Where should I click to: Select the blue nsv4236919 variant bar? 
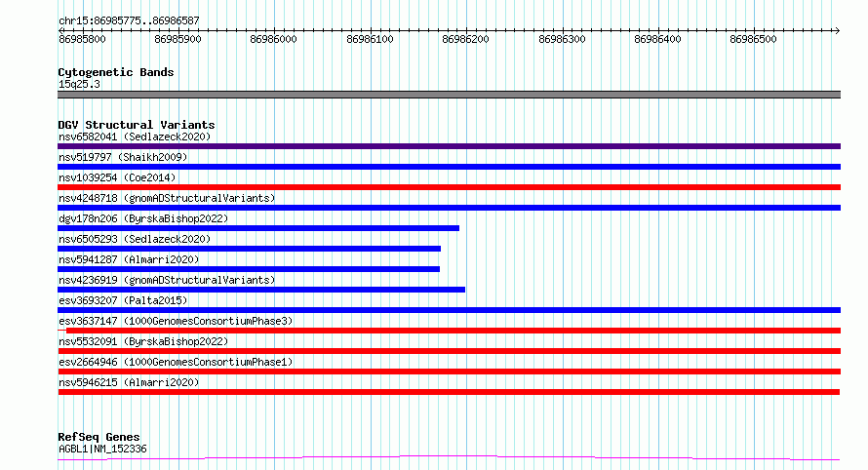coord(261,290)
